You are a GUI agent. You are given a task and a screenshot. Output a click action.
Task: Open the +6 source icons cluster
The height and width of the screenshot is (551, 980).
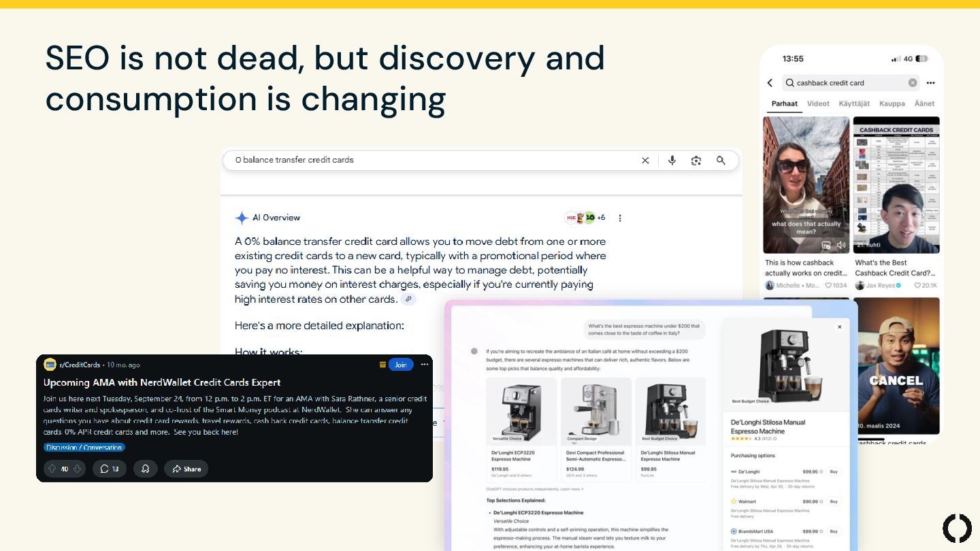point(585,218)
